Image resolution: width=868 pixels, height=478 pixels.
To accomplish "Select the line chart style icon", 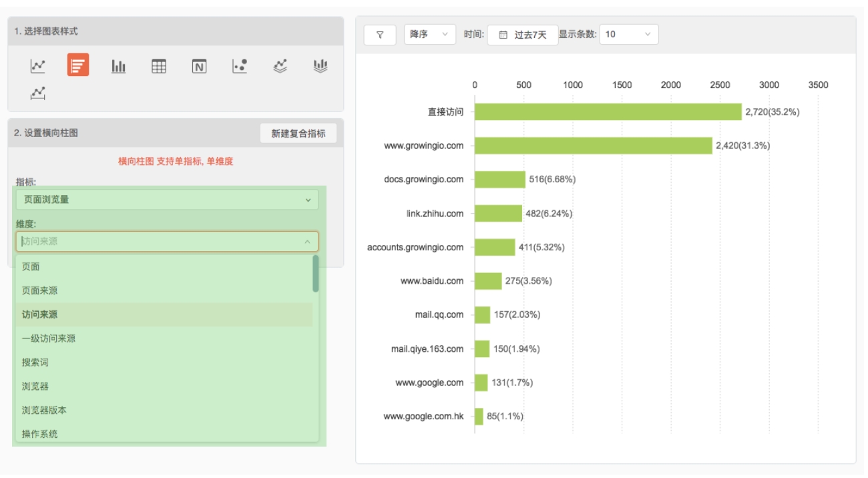I will [38, 65].
